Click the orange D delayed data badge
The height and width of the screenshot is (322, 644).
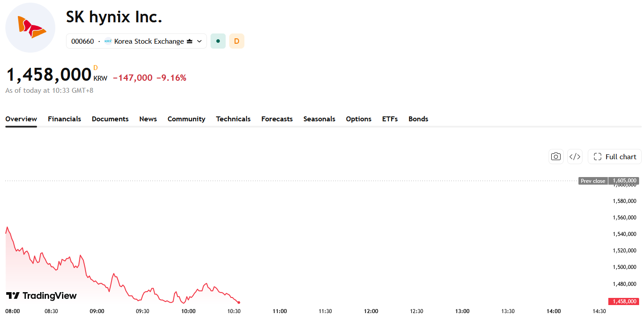(237, 41)
